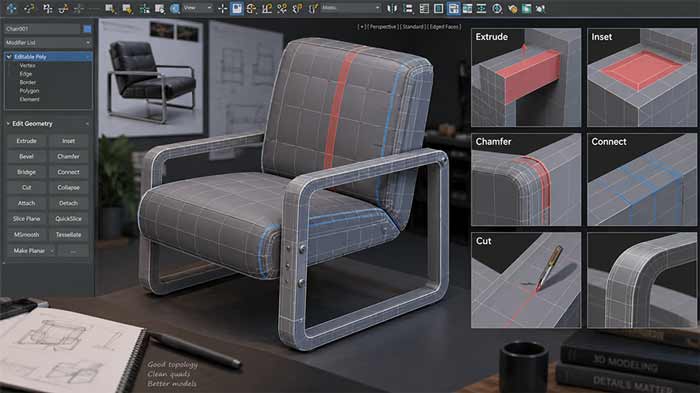This screenshot has height=393, width=700.
Task: Click the Align tool icon
Action: [x=408, y=8]
